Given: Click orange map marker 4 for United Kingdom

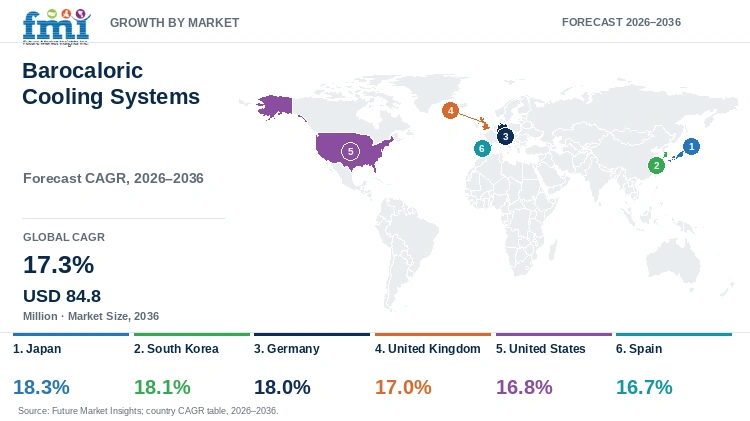Looking at the screenshot, I should coord(450,111).
